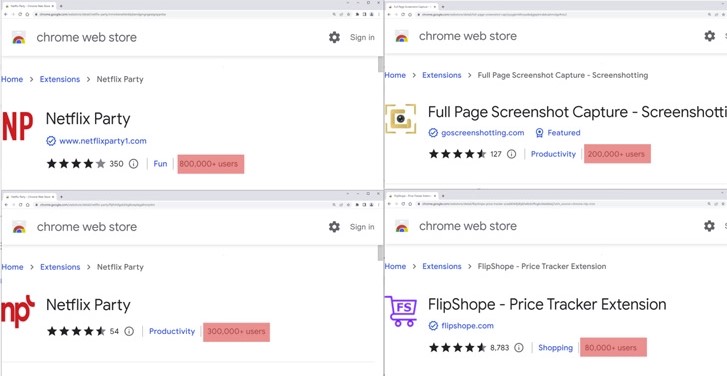Click the star rating next to 8,783
This screenshot has width=727, height=376.
457,347
